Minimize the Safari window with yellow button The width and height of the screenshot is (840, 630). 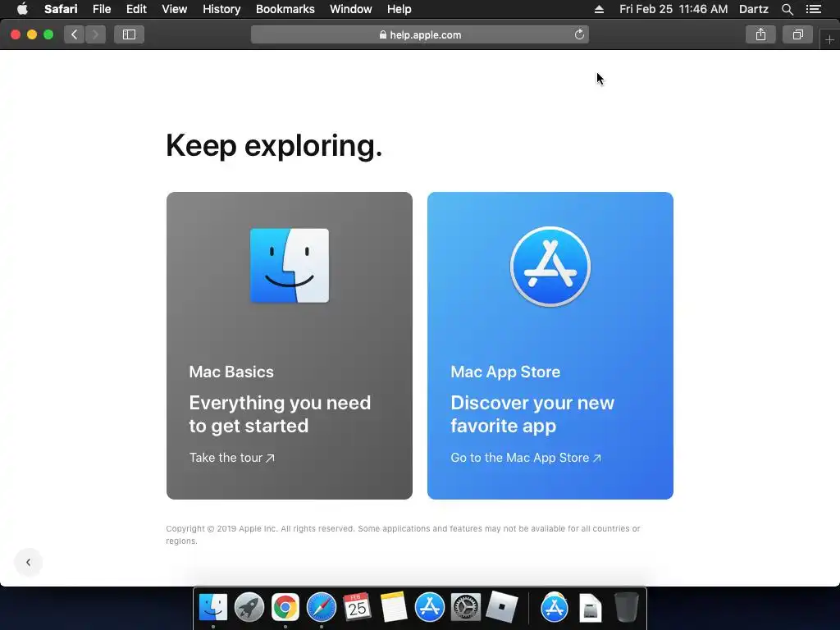click(32, 34)
